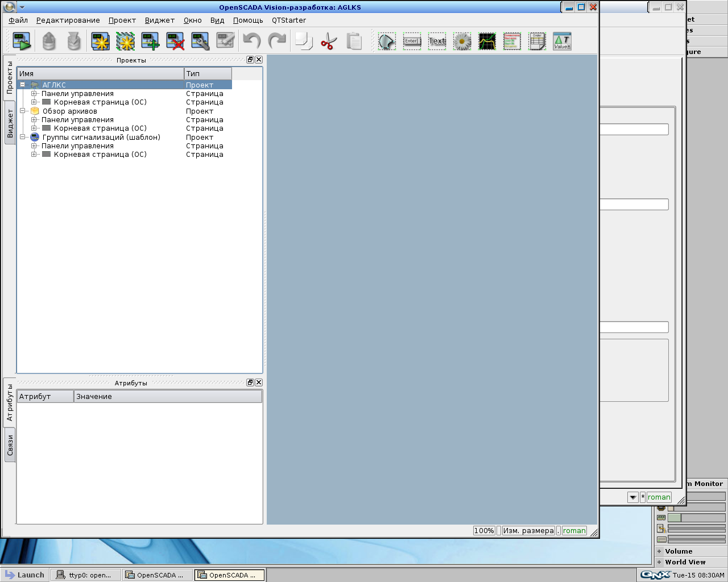
Task: Open the Проект menu
Action: (122, 20)
